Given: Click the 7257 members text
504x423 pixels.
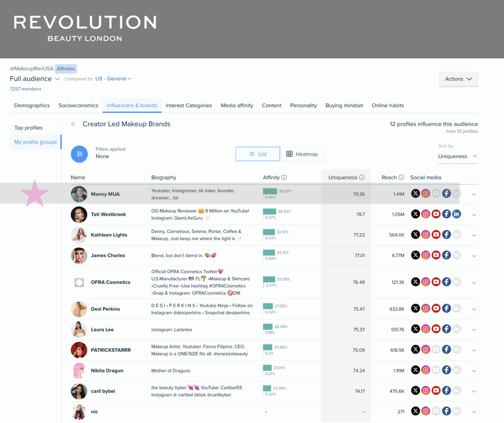Looking at the screenshot, I should (x=26, y=89).
